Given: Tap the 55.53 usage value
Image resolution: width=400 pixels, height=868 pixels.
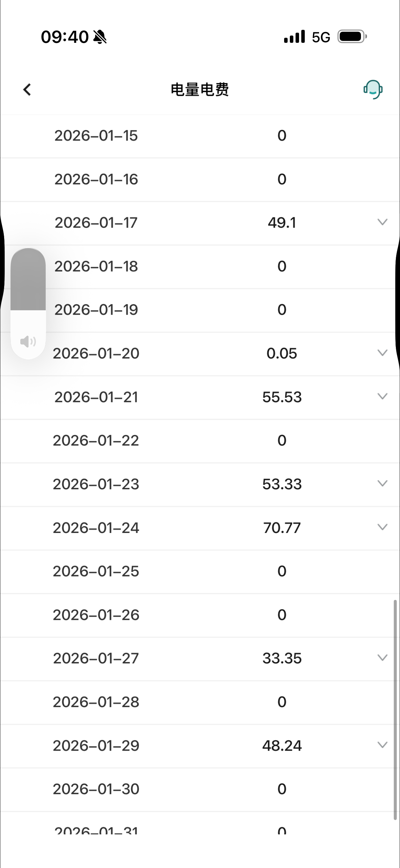Looking at the screenshot, I should pyautogui.click(x=282, y=397).
